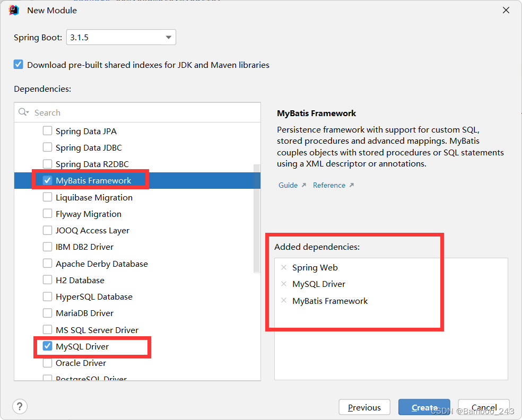Open help with the question mark icon
The height and width of the screenshot is (420, 522).
tap(20, 406)
